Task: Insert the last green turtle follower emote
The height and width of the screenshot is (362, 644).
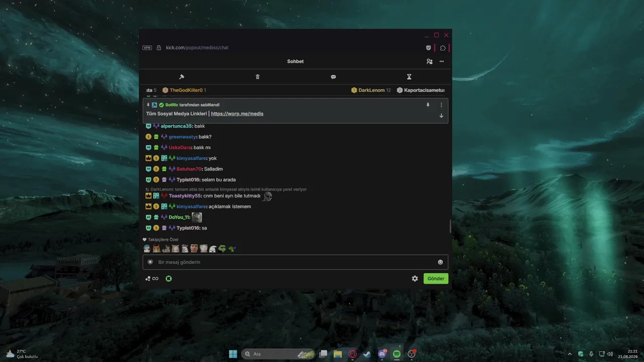Action: pos(231,248)
